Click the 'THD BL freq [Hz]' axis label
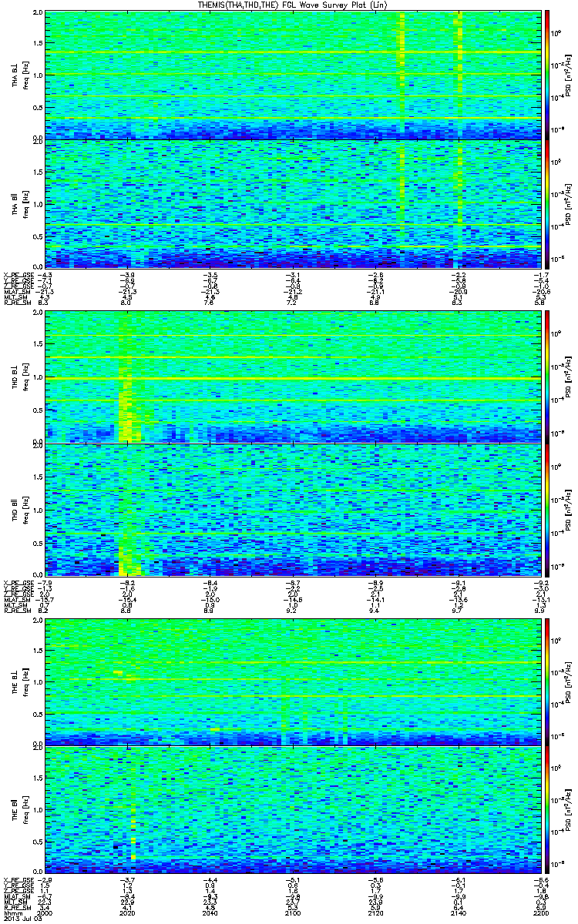 (x=19, y=377)
